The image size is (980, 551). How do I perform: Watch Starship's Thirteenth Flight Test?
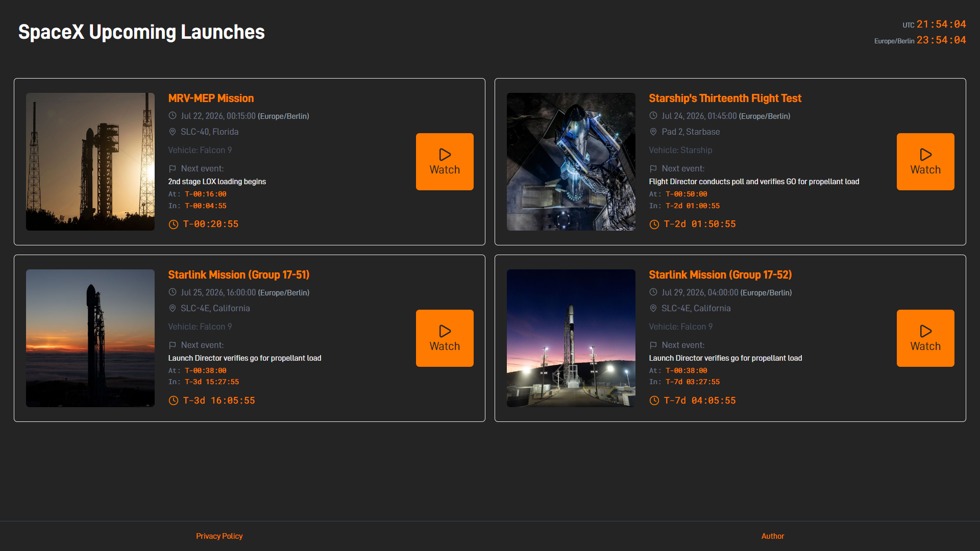coord(925,162)
